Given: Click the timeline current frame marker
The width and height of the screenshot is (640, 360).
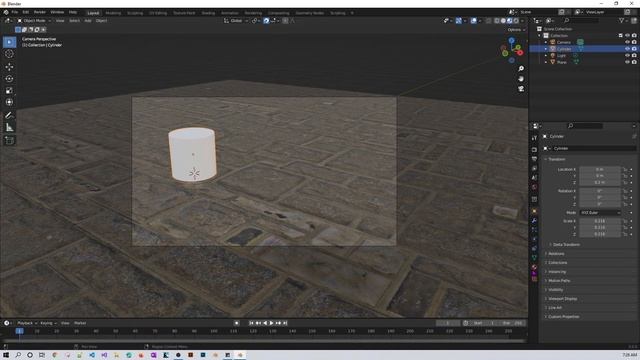Looking at the screenshot, I should (x=19, y=331).
